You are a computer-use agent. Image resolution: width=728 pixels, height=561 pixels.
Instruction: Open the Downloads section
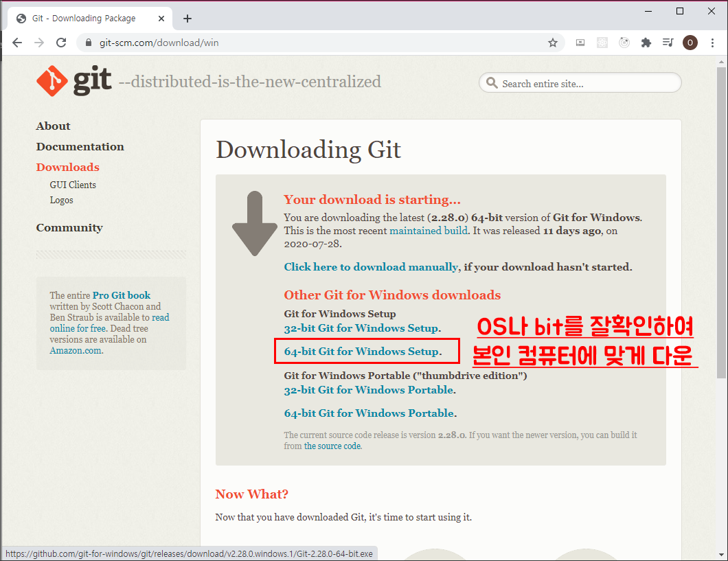tap(68, 167)
